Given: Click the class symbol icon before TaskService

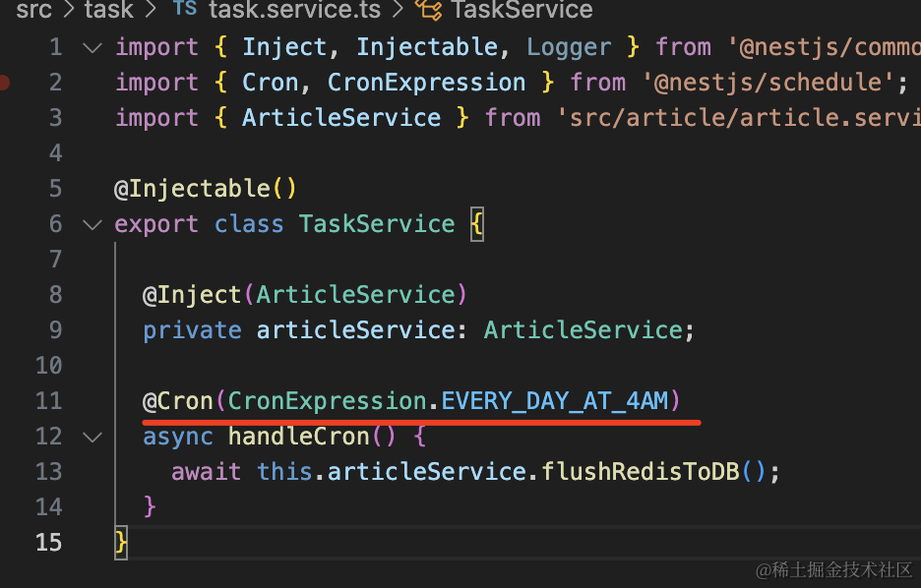Looking at the screenshot, I should pyautogui.click(x=428, y=11).
